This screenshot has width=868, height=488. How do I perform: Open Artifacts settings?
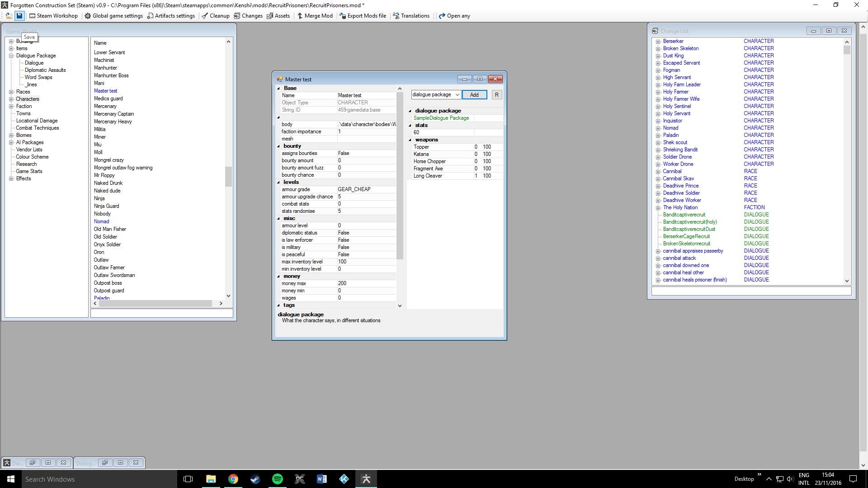171,16
